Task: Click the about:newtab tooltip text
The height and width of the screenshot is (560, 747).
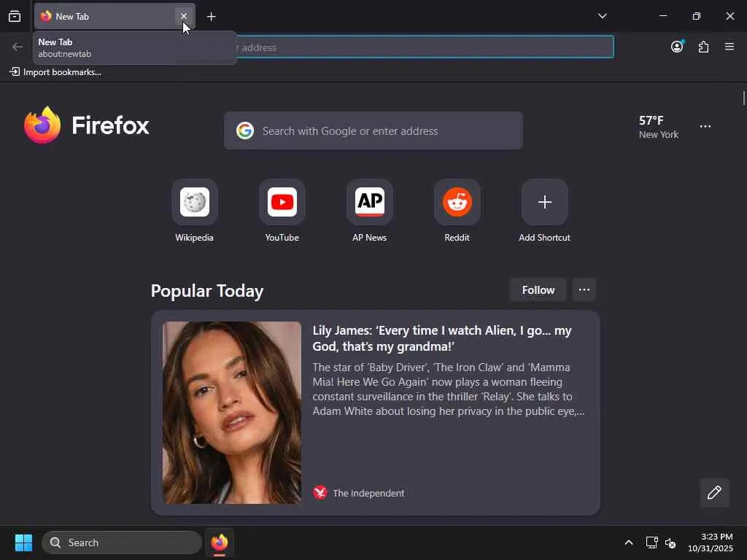Action: pyautogui.click(x=65, y=54)
